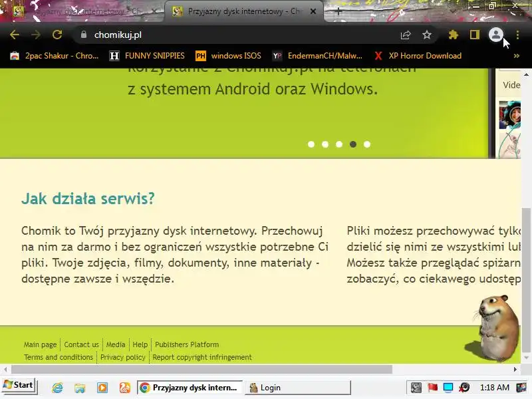Select the fifth carousel dot
The width and height of the screenshot is (532, 399).
[x=367, y=144]
